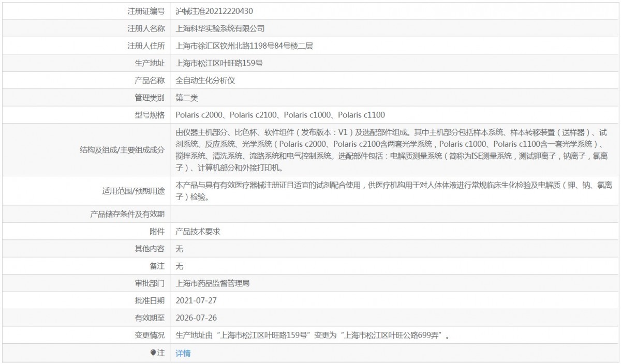This screenshot has height=364, width=621.
Task: Click the 备注 label
Action: click(x=157, y=266)
